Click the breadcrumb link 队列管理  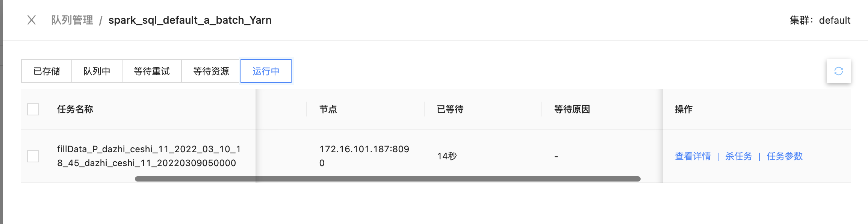tap(73, 20)
